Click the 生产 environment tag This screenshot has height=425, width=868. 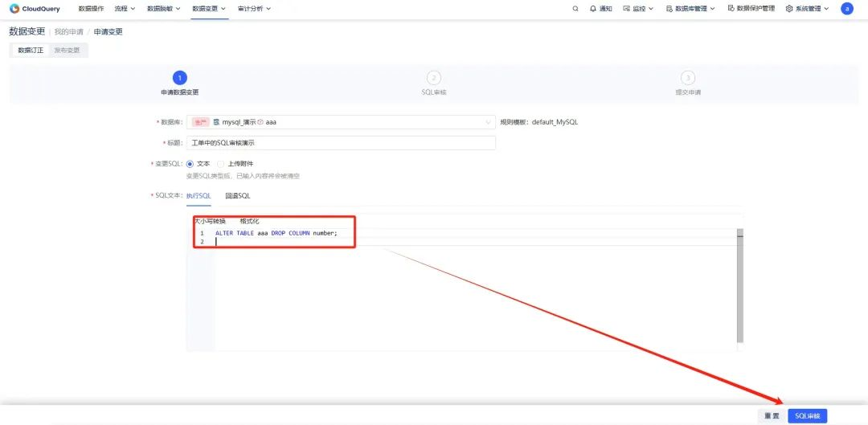(200, 122)
